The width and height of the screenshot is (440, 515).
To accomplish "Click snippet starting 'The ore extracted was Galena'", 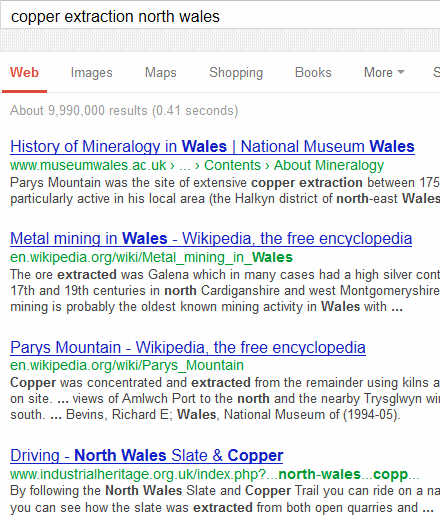I will click(225, 291).
